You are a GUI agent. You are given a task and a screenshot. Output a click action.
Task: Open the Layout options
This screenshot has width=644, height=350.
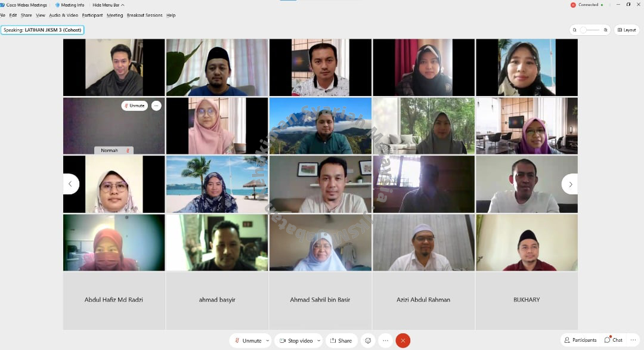[627, 30]
